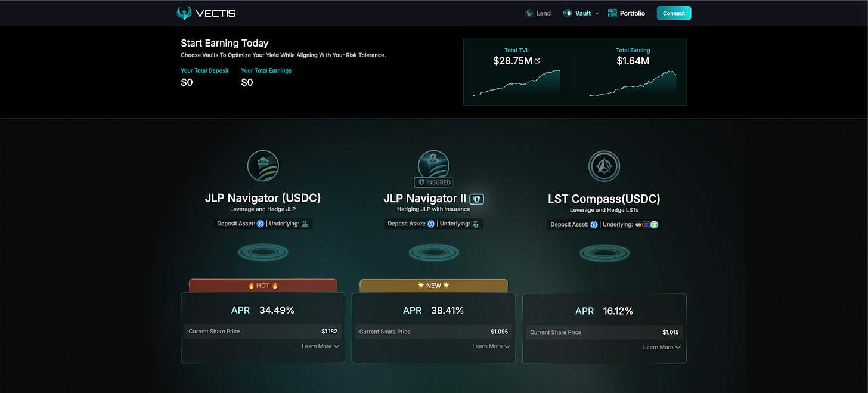
Task: Click the share price $1.095
Action: [500, 332]
